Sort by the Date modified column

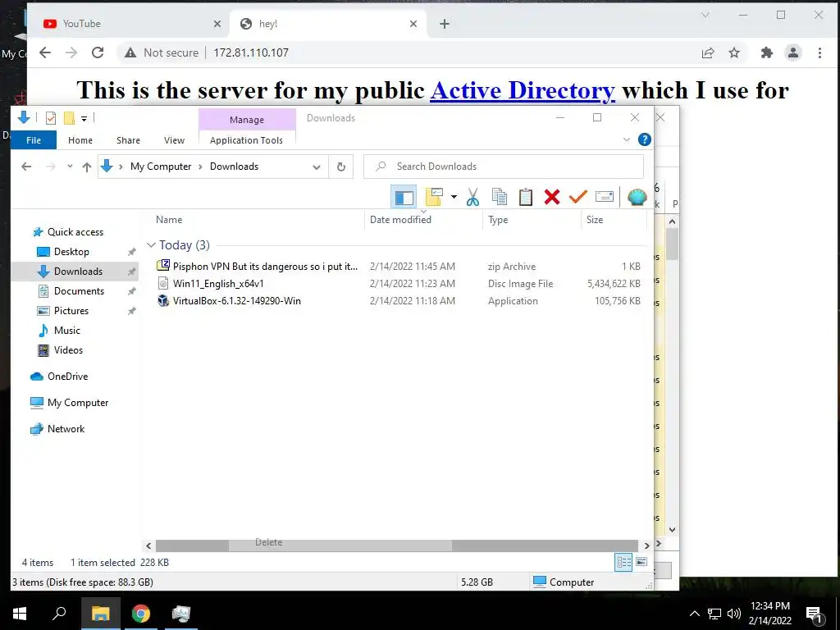pyautogui.click(x=400, y=220)
